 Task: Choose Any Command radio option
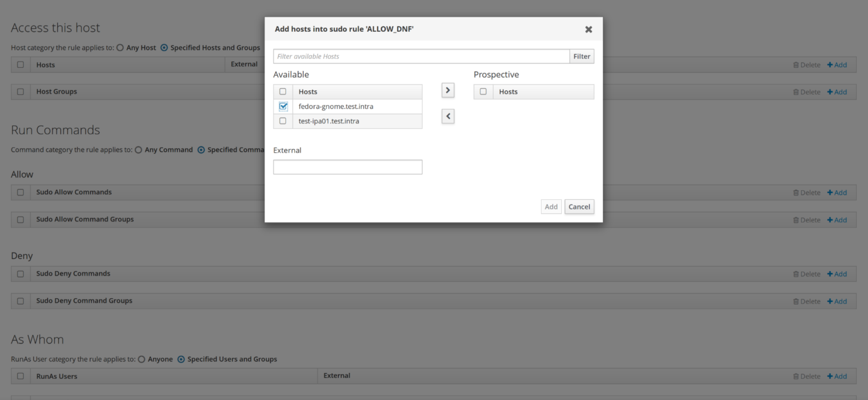tap(138, 150)
